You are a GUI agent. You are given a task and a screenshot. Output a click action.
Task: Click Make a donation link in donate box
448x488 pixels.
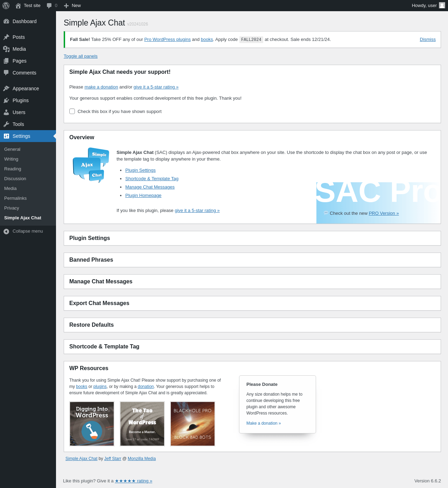coord(264,423)
